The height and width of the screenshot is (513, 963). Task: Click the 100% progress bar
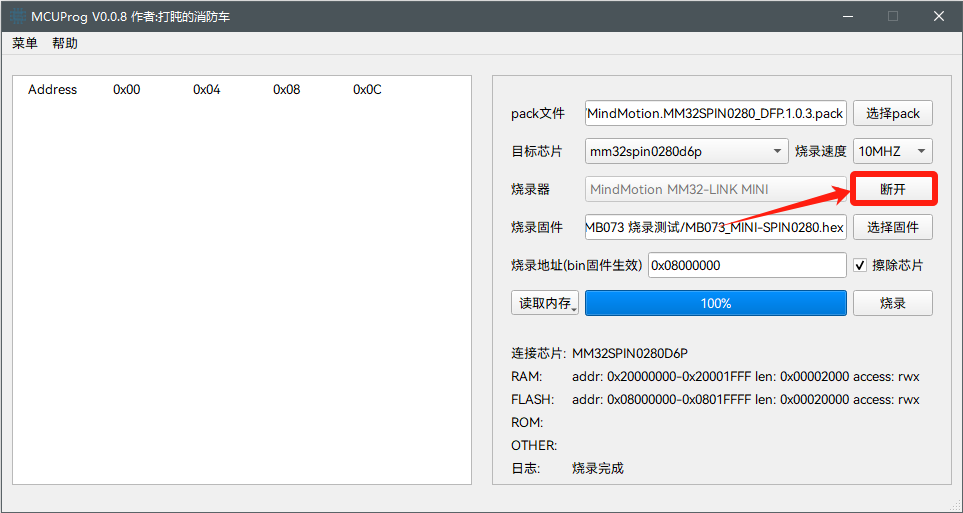pos(715,303)
